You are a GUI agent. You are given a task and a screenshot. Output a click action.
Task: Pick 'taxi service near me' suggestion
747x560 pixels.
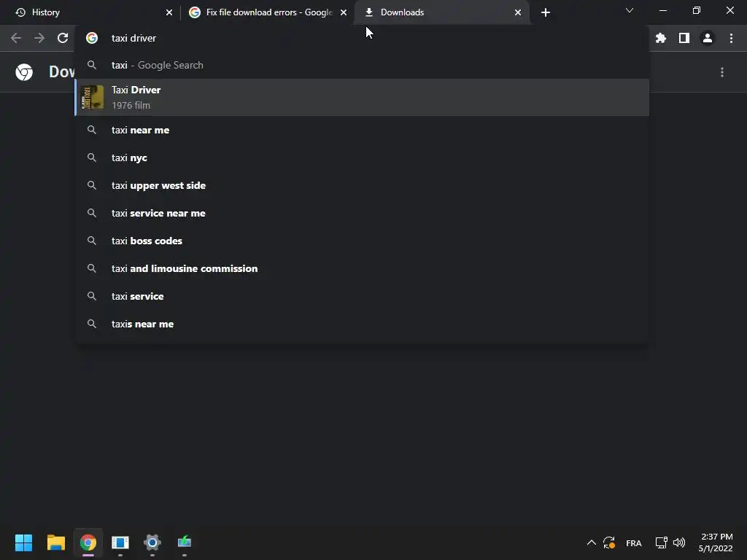tap(362, 213)
